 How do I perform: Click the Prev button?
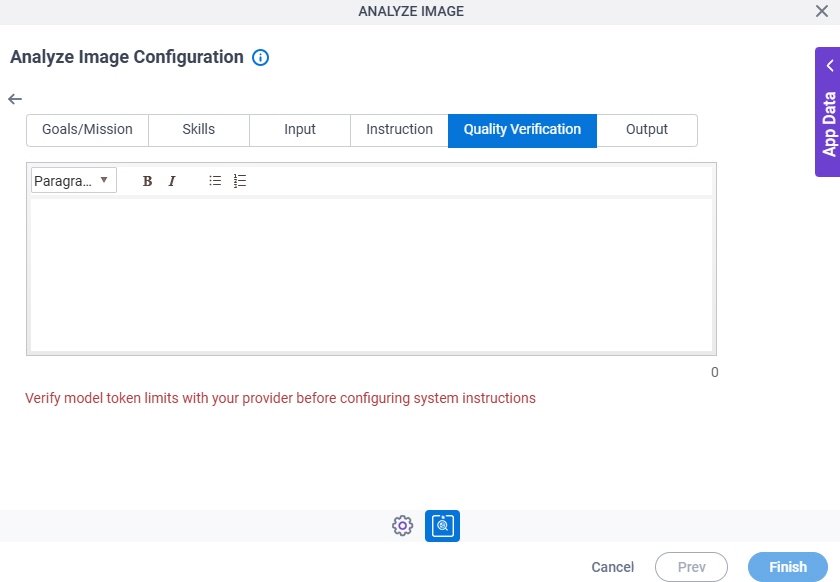[691, 567]
